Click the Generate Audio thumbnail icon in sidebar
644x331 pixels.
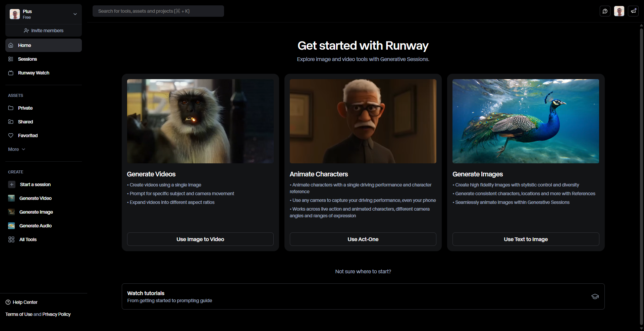point(11,226)
